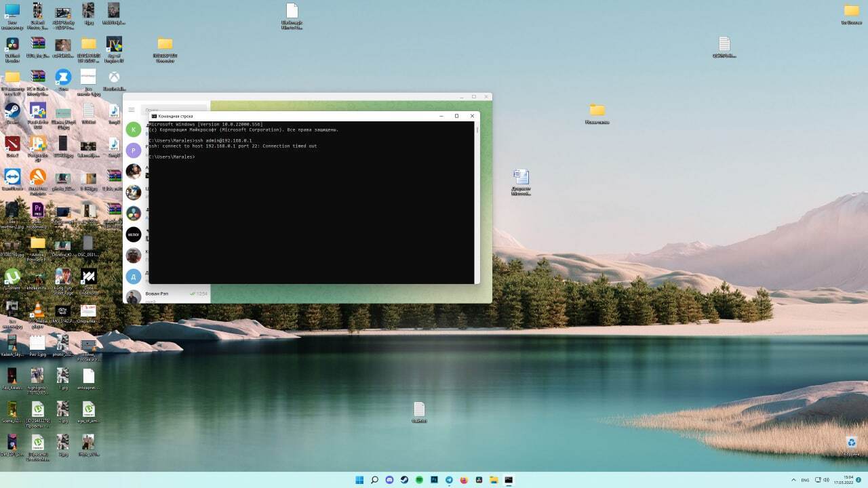
Task: Open the chat with green K avatar
Action: [x=134, y=129]
